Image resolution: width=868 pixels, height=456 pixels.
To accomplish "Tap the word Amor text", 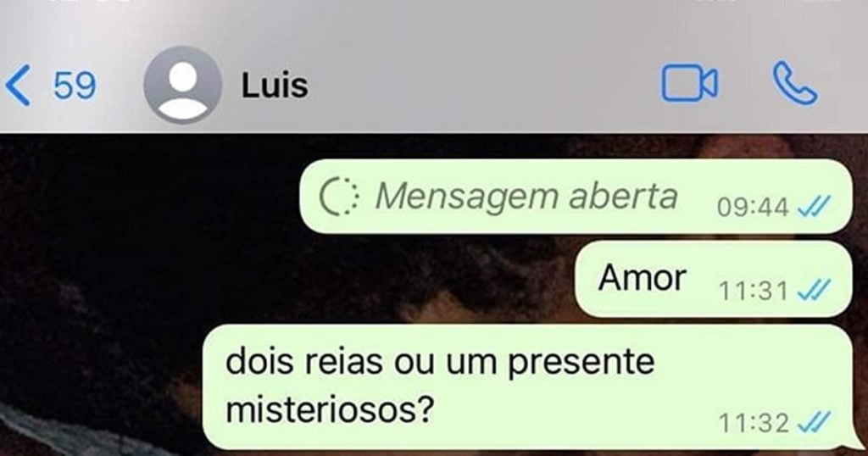I will pyautogui.click(x=643, y=278).
